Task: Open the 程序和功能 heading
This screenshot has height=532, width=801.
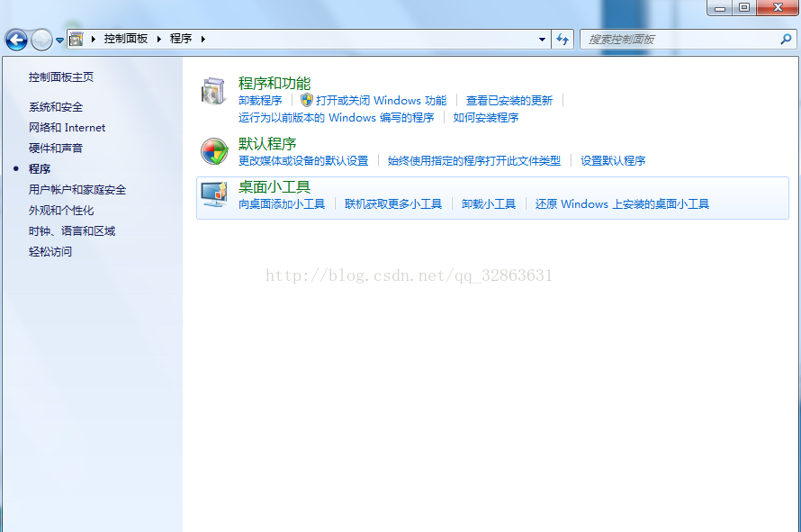Action: (274, 84)
